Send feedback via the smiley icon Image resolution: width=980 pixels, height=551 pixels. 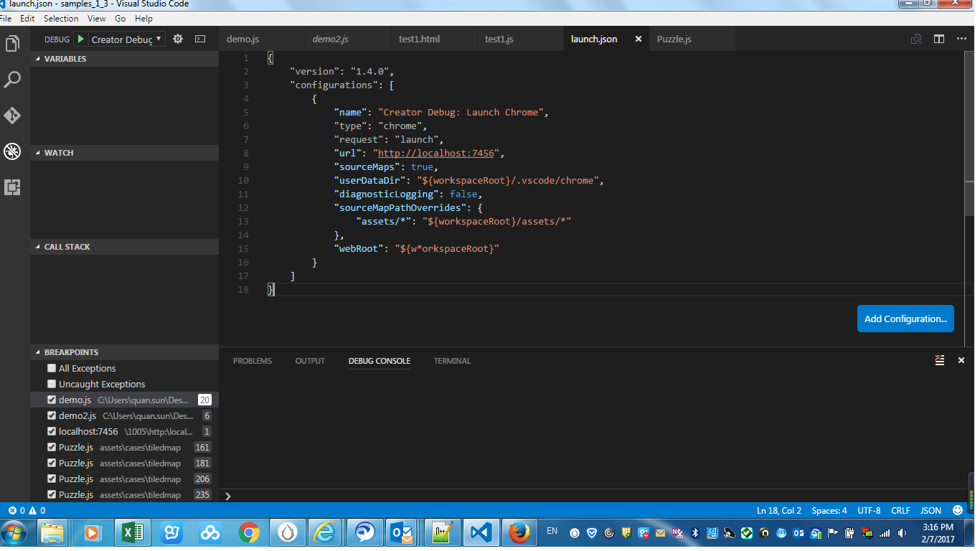click(x=958, y=510)
